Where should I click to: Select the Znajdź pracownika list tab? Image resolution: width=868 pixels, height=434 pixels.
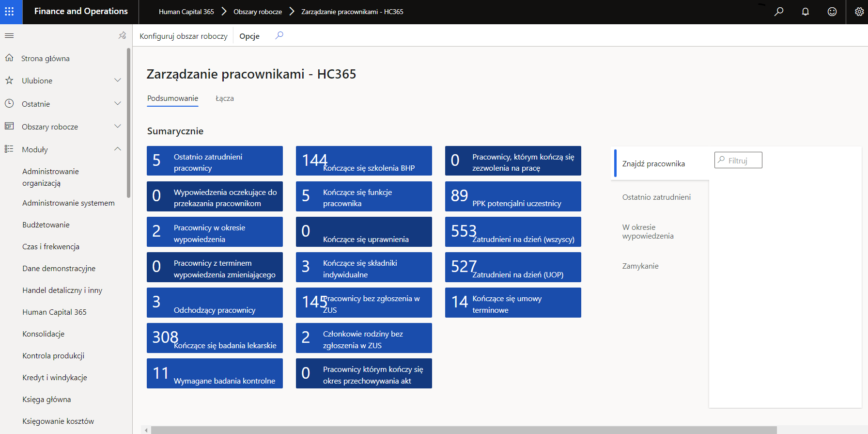[x=661, y=163]
